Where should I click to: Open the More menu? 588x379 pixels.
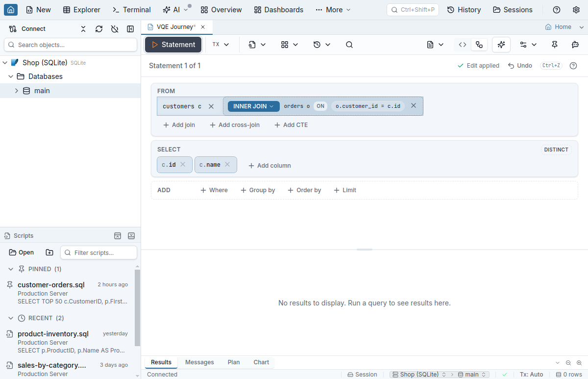333,10
